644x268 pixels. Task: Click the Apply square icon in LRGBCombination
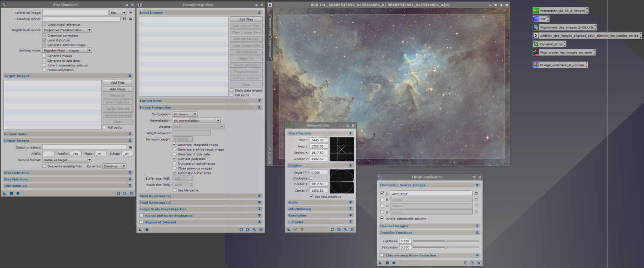click(387, 263)
